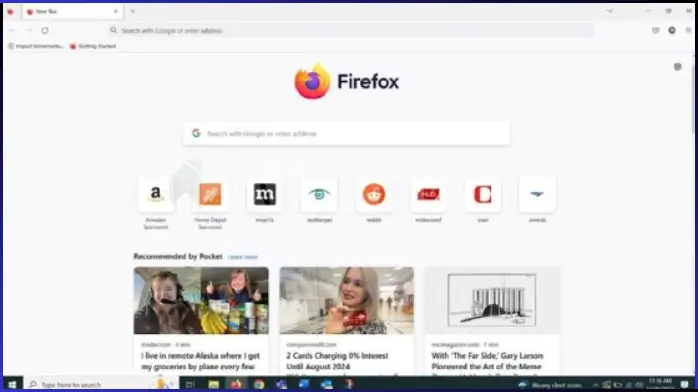
Task: Open the reddit shortcut tile
Action: (x=374, y=194)
